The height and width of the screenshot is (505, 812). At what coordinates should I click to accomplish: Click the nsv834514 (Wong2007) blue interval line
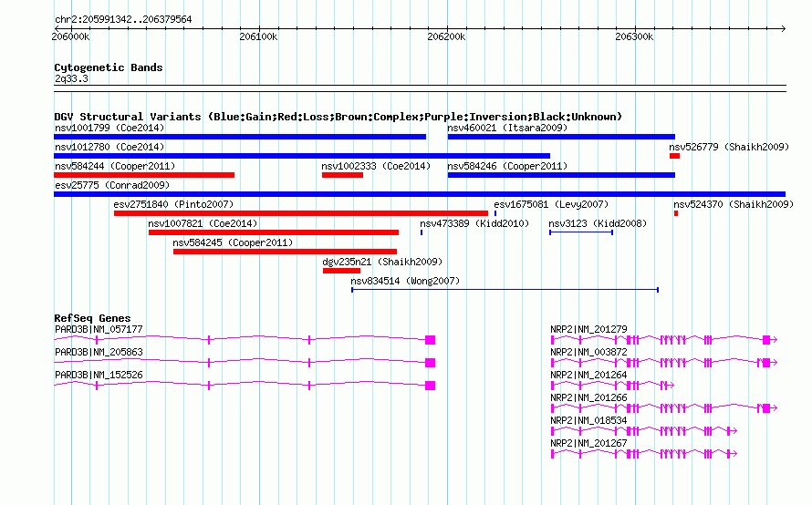coord(505,290)
